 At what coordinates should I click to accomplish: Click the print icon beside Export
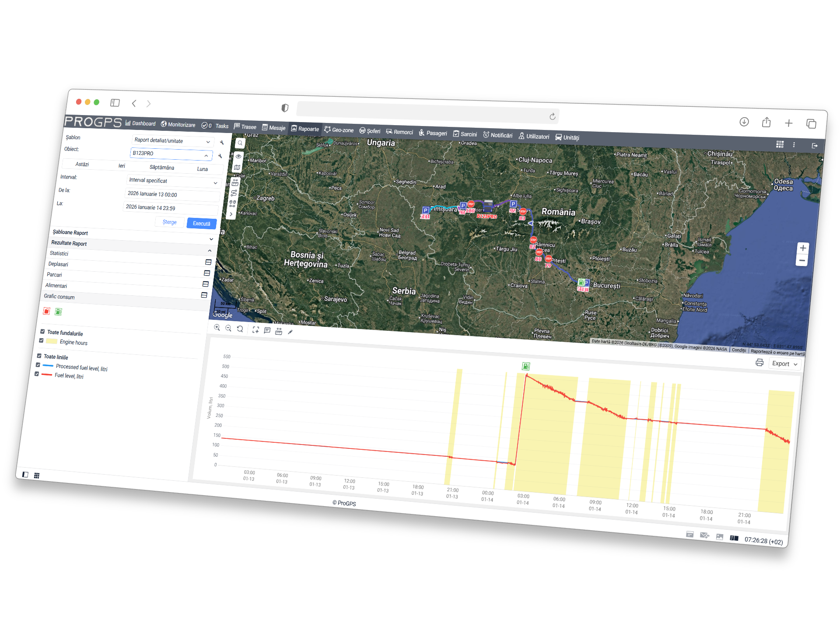click(759, 362)
